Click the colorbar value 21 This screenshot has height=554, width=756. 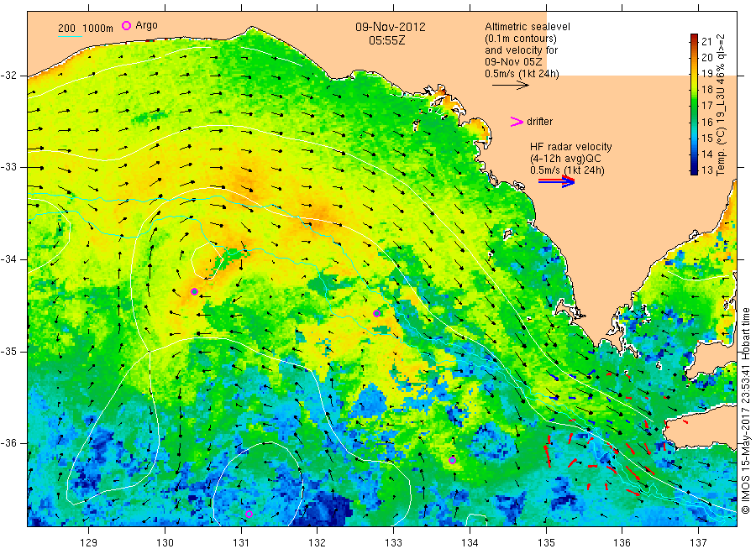706,41
